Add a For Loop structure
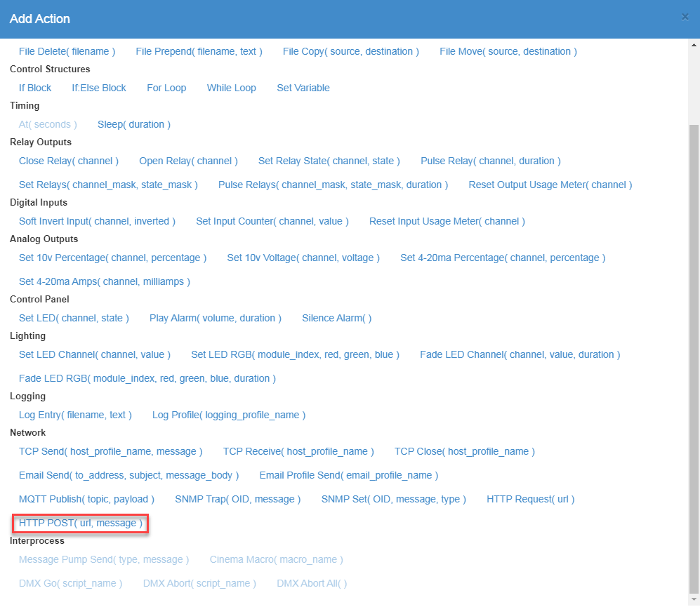Viewport: 700px width, 607px height. (x=166, y=88)
